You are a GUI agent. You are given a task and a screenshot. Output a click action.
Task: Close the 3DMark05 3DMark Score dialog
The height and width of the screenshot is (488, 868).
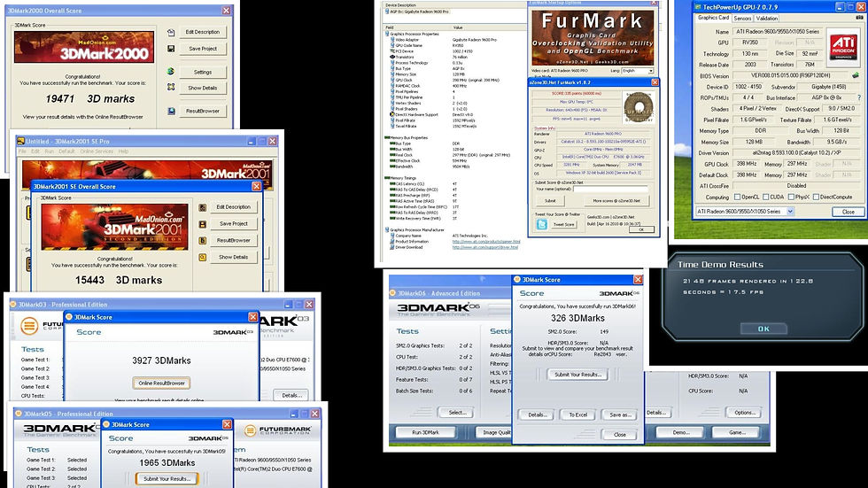[227, 424]
